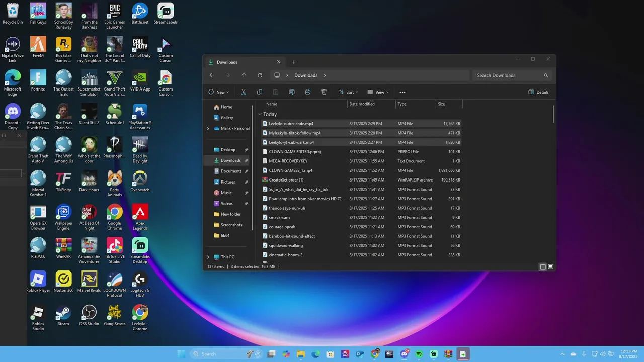Open the New dropdown in Explorer
Screen dimensions: 644x362
(219, 92)
